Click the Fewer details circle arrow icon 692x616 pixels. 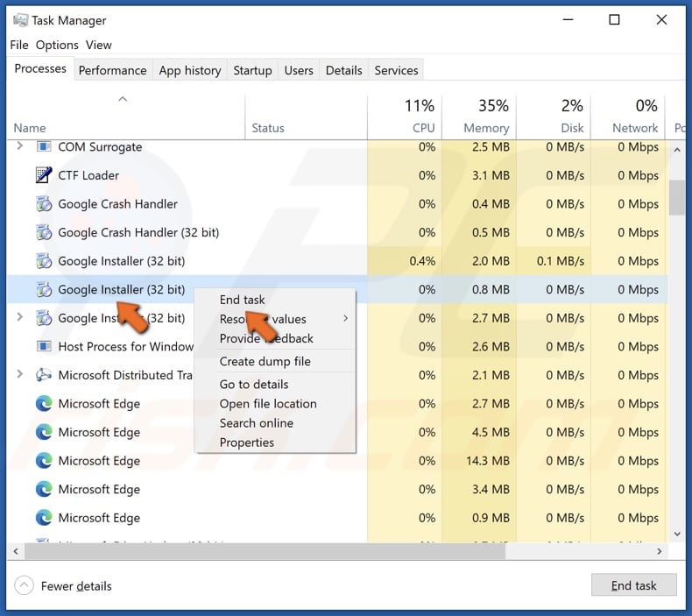click(24, 586)
